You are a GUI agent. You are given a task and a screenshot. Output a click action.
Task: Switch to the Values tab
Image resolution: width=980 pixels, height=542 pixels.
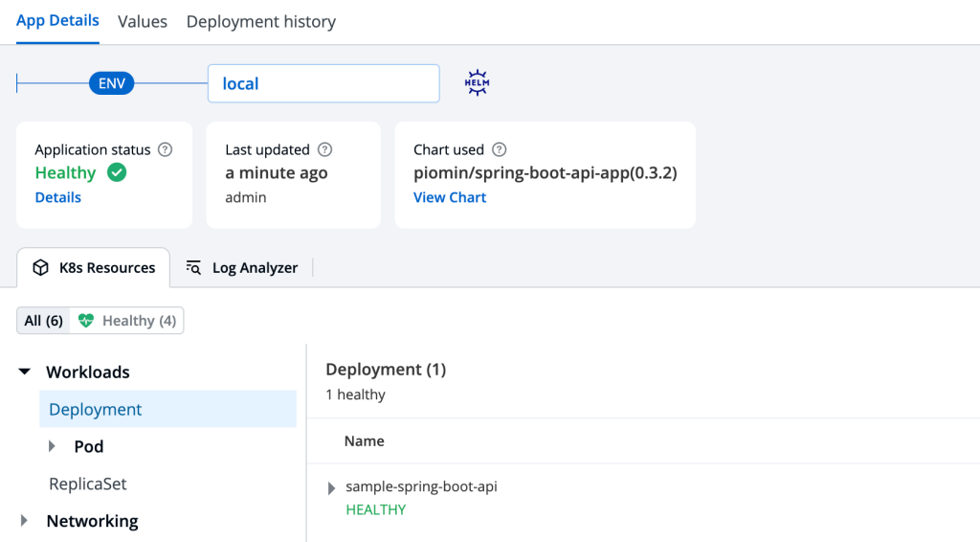click(x=143, y=21)
